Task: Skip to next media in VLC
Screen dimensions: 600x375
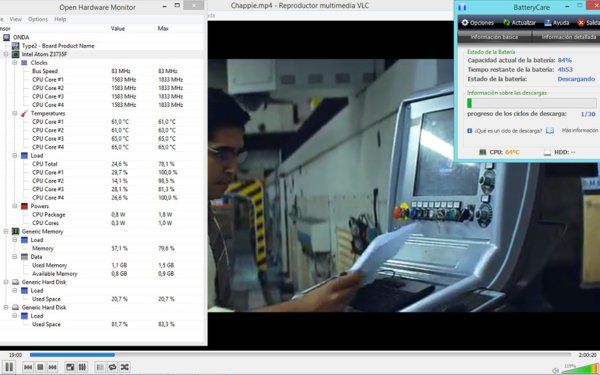Action: (x=52, y=367)
